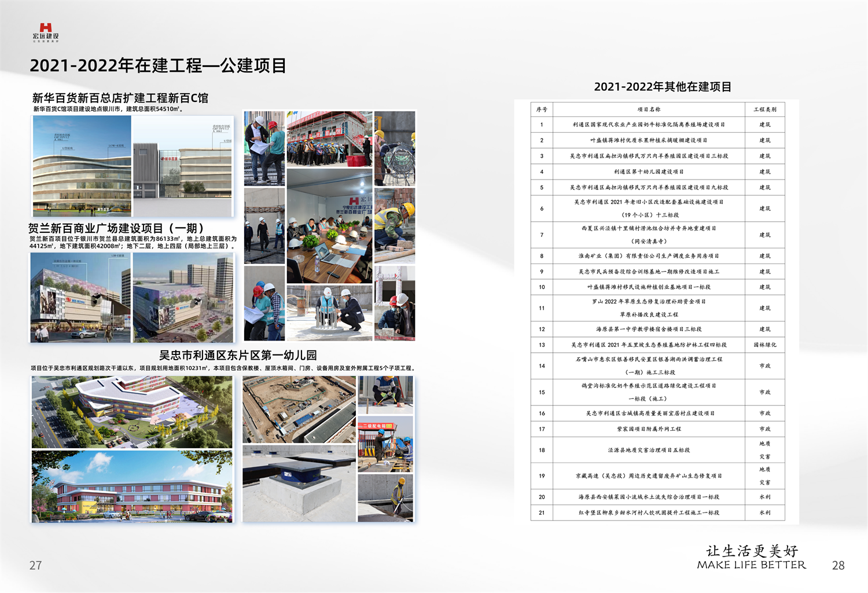Open the photo of two men reviewing drawings

[x=264, y=148]
